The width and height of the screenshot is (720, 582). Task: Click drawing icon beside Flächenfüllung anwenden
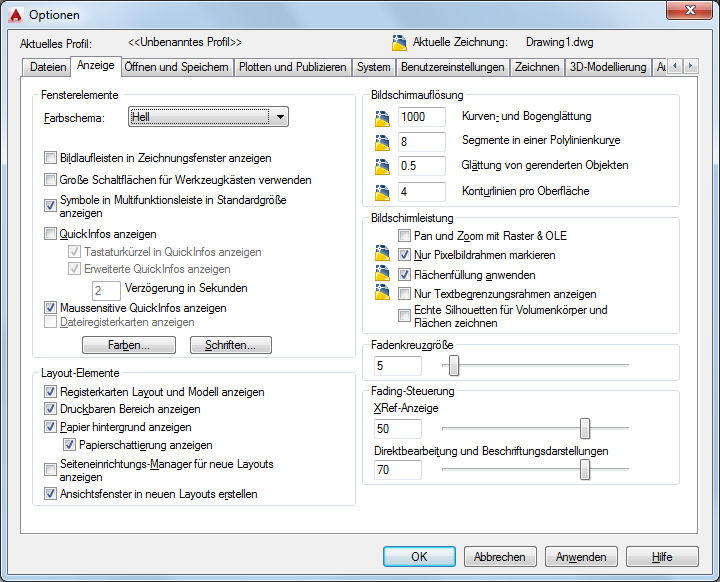pyautogui.click(x=382, y=273)
